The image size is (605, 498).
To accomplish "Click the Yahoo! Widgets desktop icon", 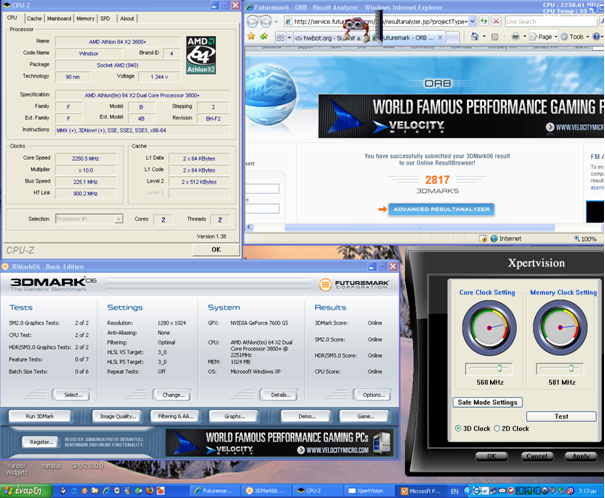I will pos(16,469).
